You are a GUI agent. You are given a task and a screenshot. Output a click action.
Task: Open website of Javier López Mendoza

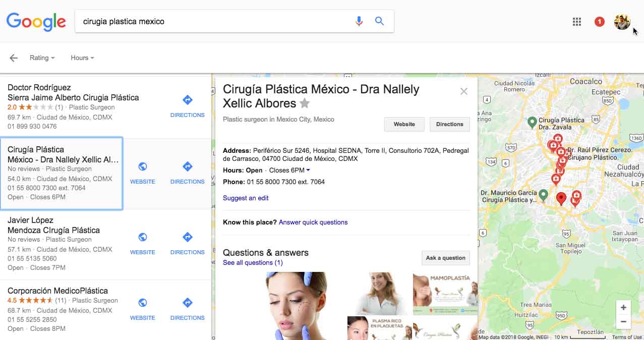[143, 243]
